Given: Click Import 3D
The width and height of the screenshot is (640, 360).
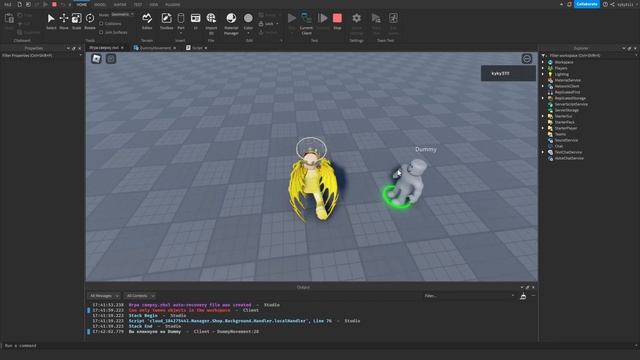Looking at the screenshot, I should pos(211,23).
